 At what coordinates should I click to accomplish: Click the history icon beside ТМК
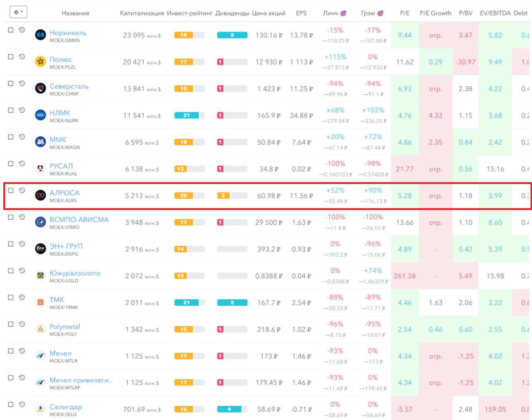tap(22, 297)
